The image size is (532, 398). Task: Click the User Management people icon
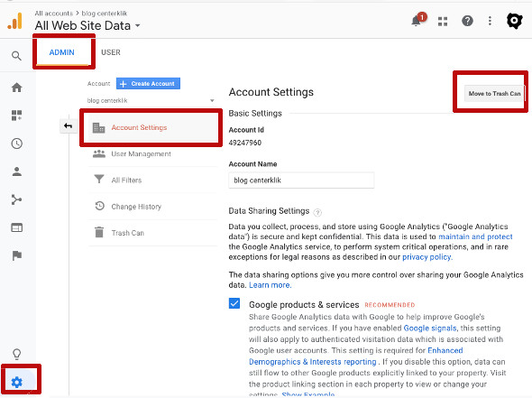point(99,153)
